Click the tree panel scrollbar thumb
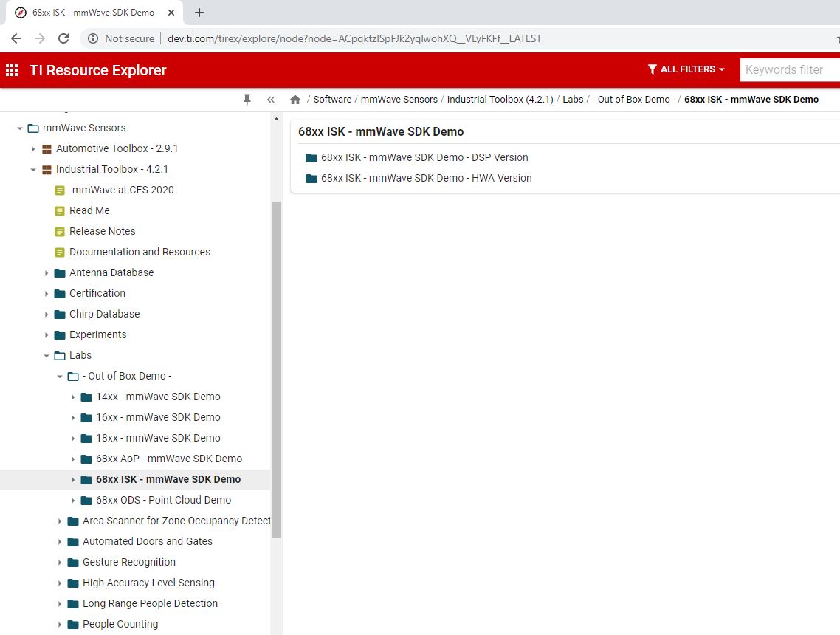840x635 pixels. [276, 369]
